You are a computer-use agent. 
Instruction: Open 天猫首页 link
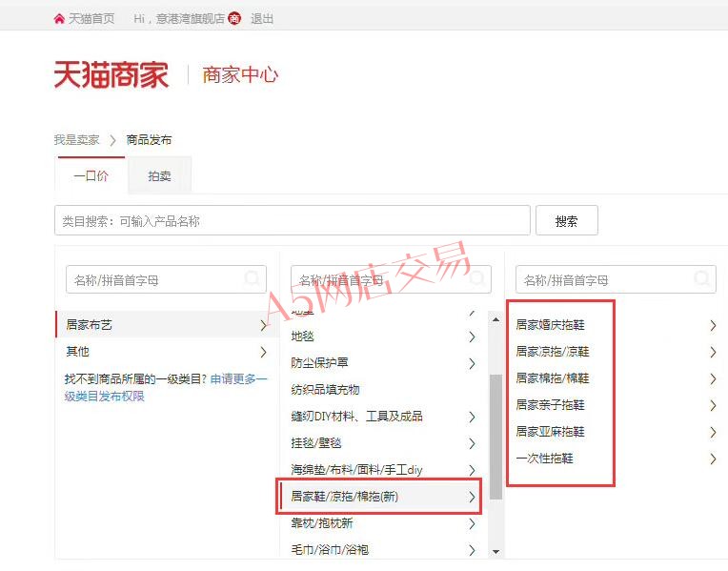(91, 18)
